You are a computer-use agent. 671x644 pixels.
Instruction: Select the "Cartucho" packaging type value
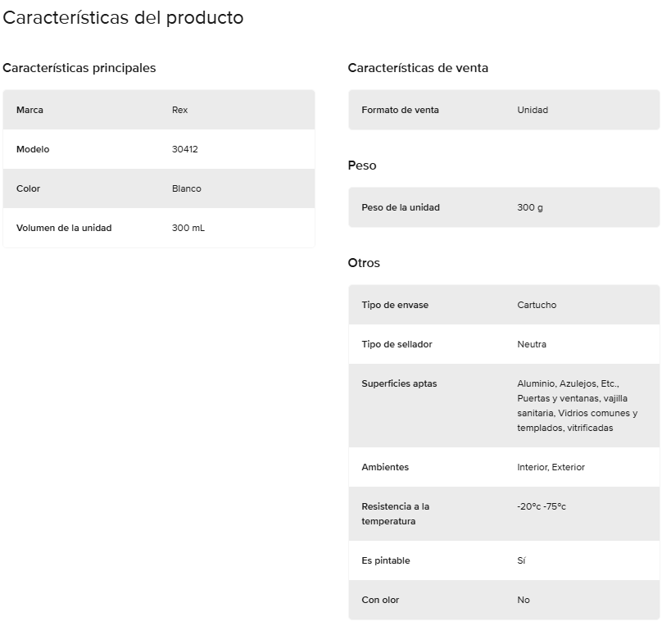pyautogui.click(x=537, y=305)
